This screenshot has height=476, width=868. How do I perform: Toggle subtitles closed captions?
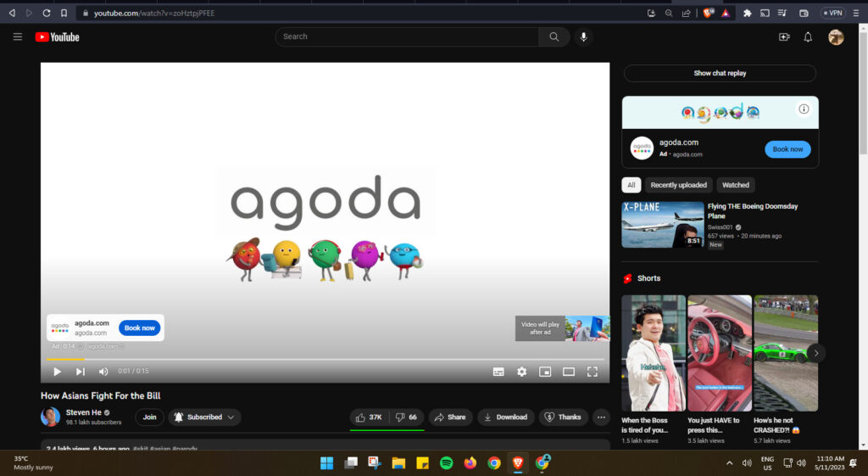pos(498,372)
